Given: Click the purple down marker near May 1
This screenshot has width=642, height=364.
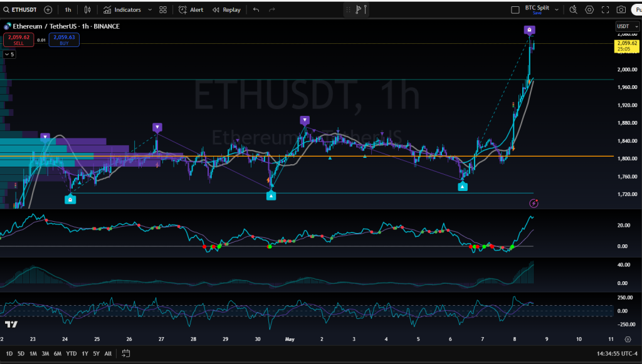Looking at the screenshot, I should tap(305, 120).
